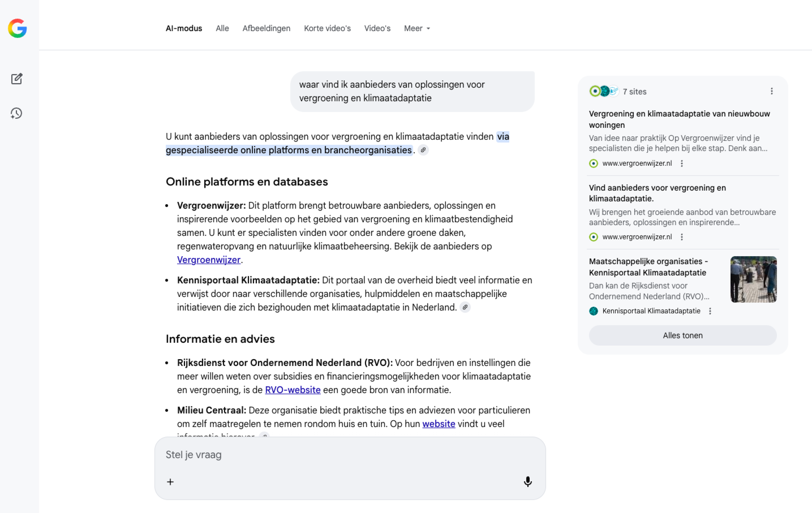Click the Kennisportaal Klimaatadaptatie source label
The image size is (812, 513).
(x=651, y=311)
